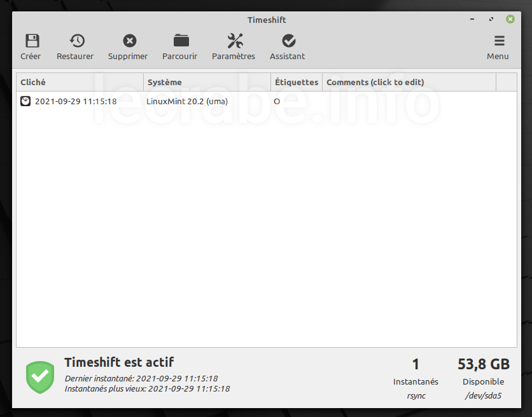532x417 pixels.
Task: Sort by the Système column header
Action: (207, 82)
